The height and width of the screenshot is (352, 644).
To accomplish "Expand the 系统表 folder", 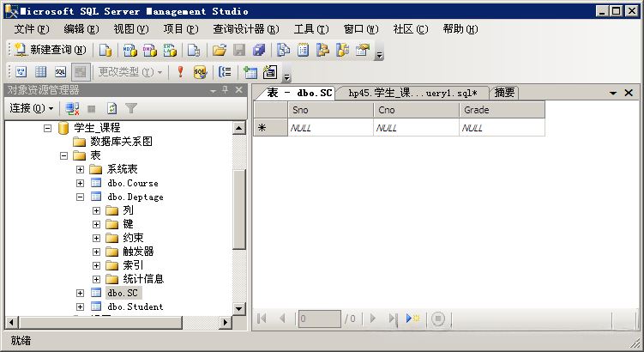I will 80,169.
